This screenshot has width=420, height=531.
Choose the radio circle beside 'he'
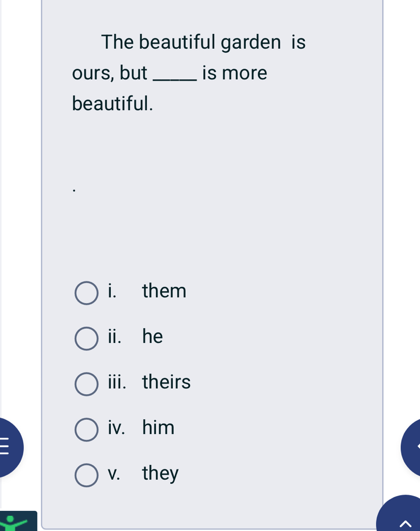(86, 339)
